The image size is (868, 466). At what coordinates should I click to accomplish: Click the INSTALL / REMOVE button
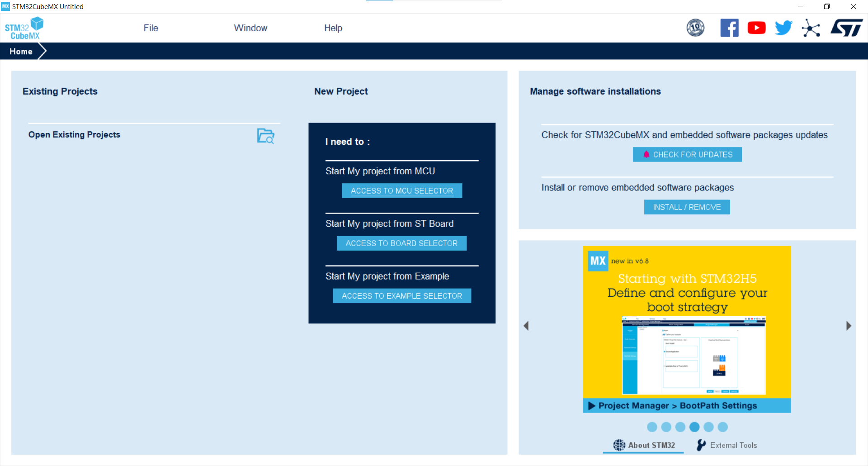(x=687, y=207)
